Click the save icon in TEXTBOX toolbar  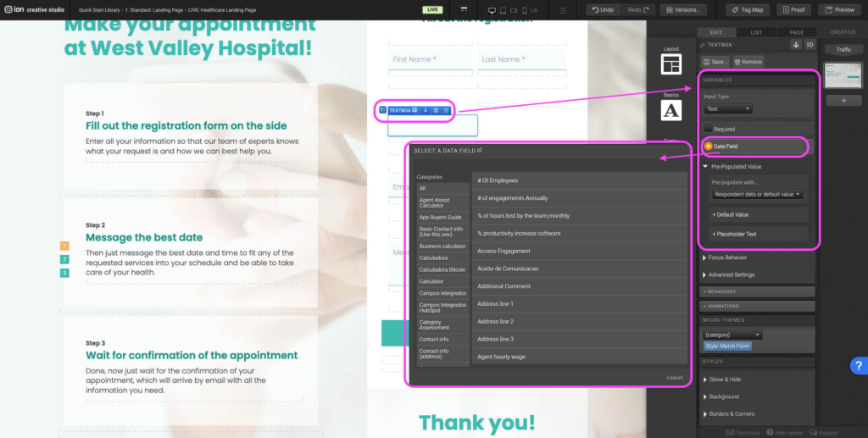pyautogui.click(x=436, y=111)
